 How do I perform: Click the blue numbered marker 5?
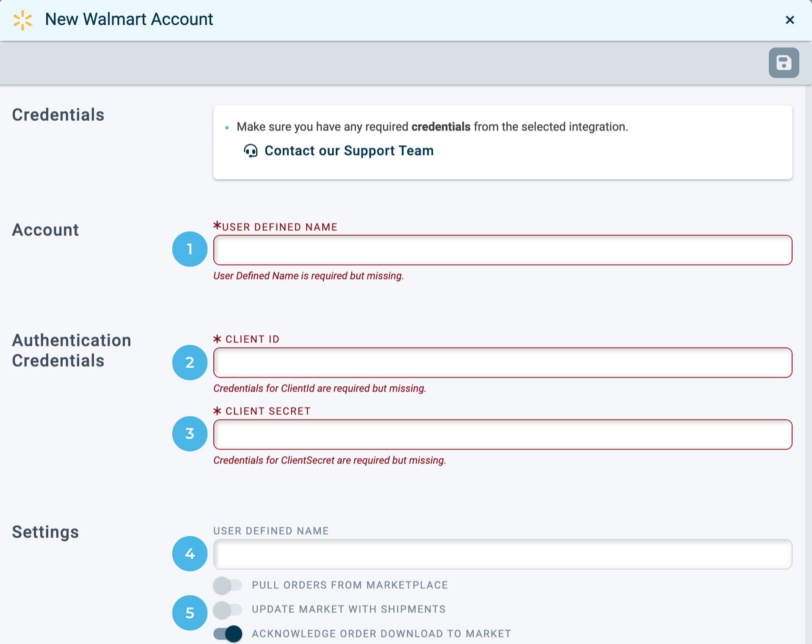tap(189, 612)
